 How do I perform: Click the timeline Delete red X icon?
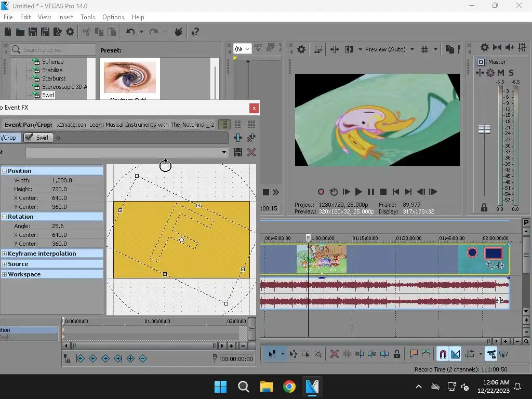coord(334,354)
